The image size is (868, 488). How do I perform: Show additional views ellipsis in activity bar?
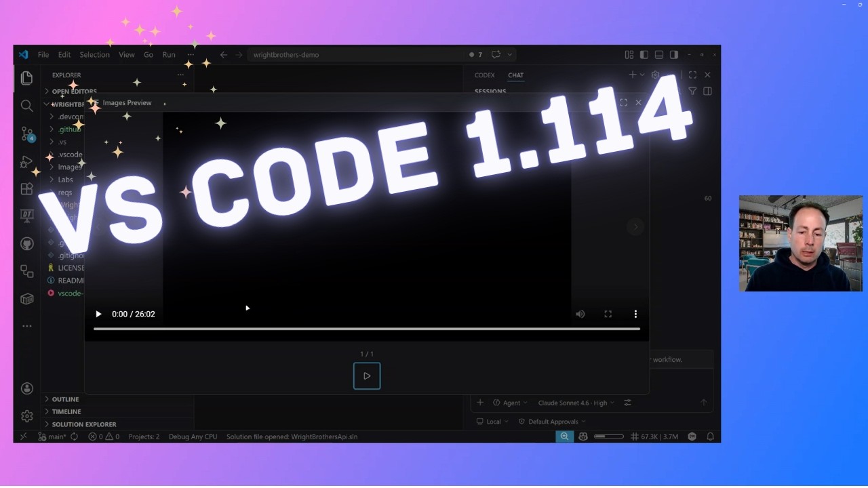(26, 326)
